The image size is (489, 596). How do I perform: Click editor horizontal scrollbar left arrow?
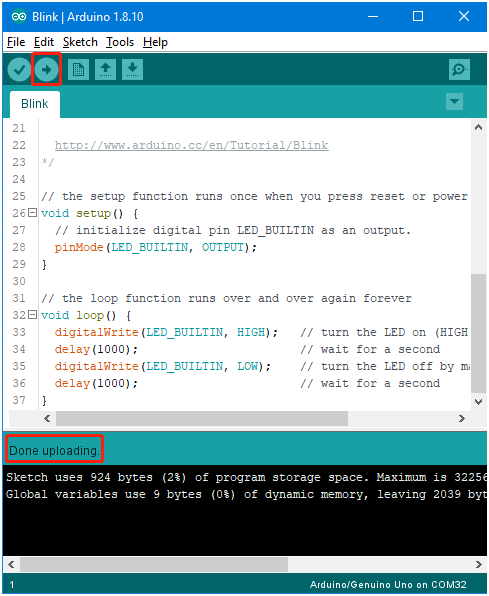point(47,418)
